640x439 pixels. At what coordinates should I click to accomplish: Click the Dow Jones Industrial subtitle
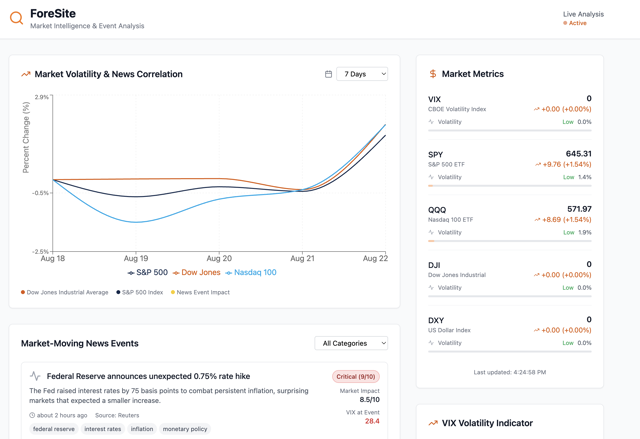click(457, 275)
